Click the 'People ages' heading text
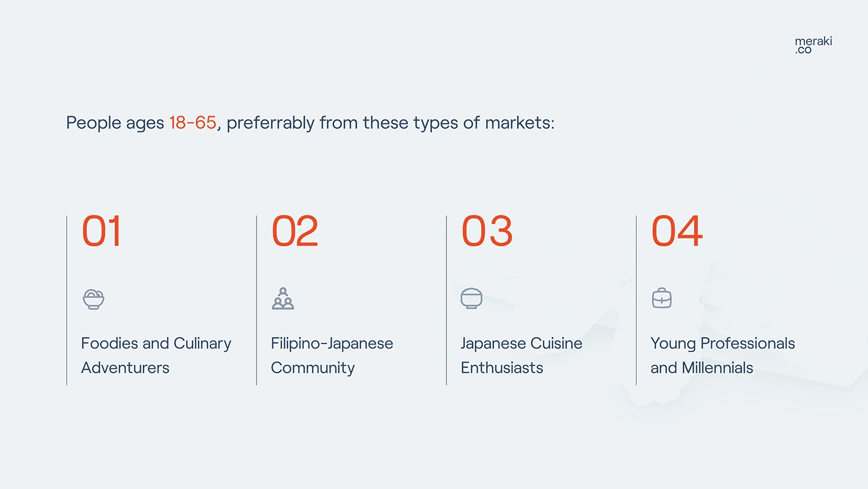868x489 pixels. tap(115, 123)
